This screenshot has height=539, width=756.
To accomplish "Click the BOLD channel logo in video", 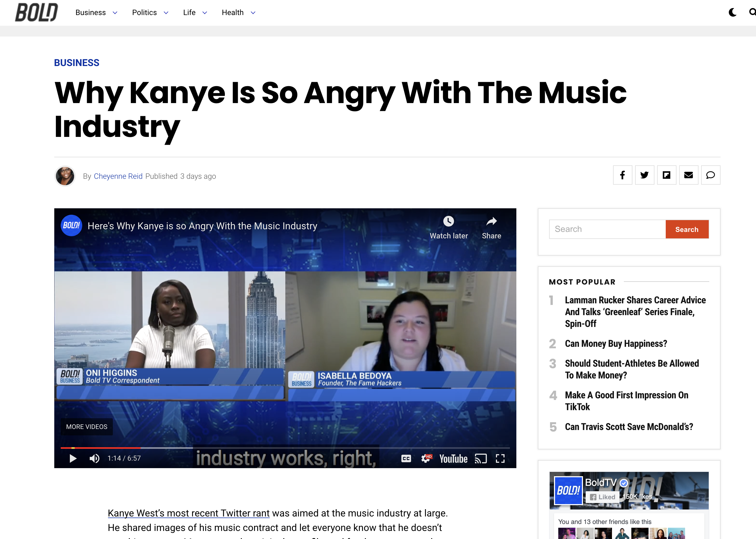I will 71,226.
